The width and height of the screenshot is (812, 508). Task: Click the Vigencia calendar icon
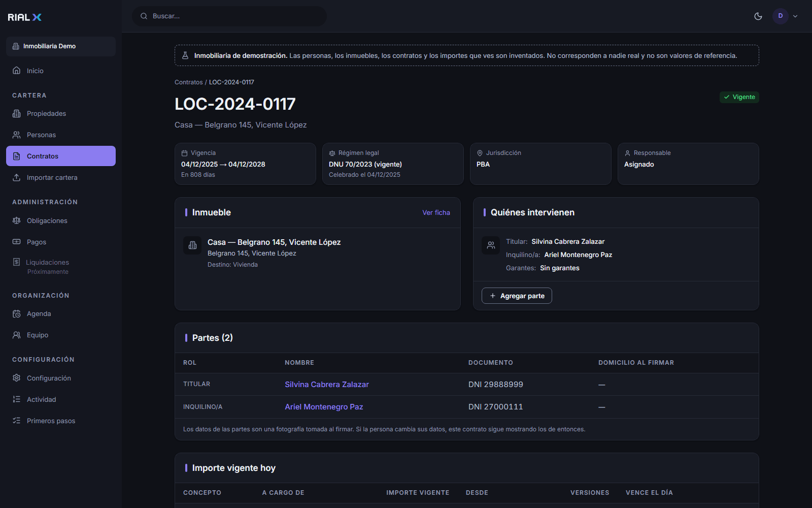[184, 153]
